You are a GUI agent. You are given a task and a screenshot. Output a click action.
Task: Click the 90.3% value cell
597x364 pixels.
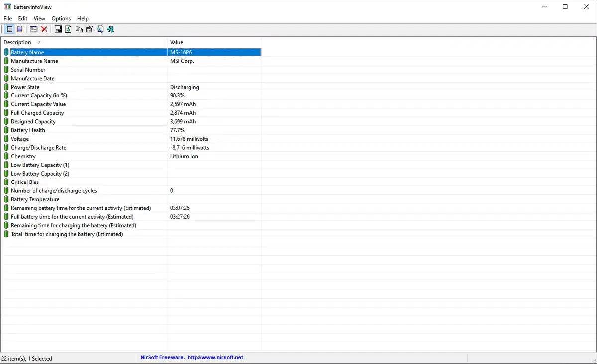click(x=177, y=95)
